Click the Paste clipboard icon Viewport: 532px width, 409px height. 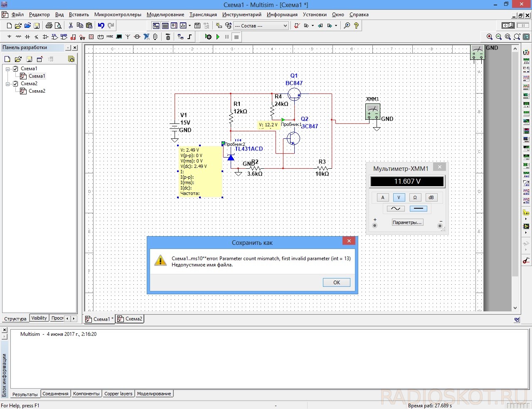89,26
